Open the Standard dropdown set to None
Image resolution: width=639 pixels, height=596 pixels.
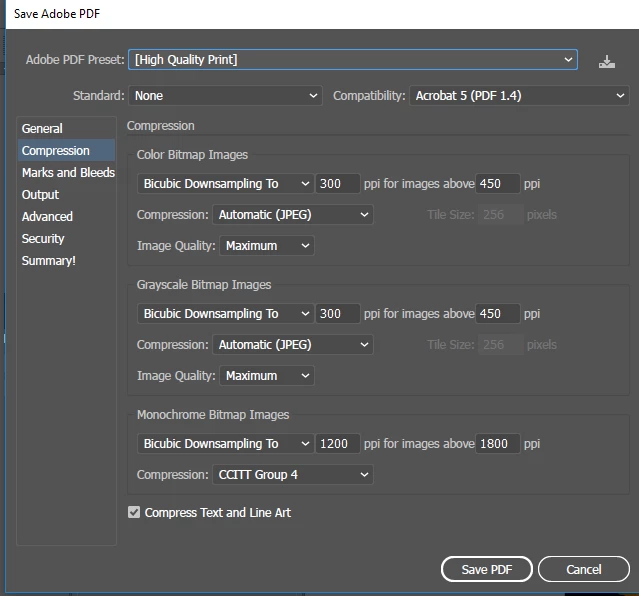coord(225,96)
